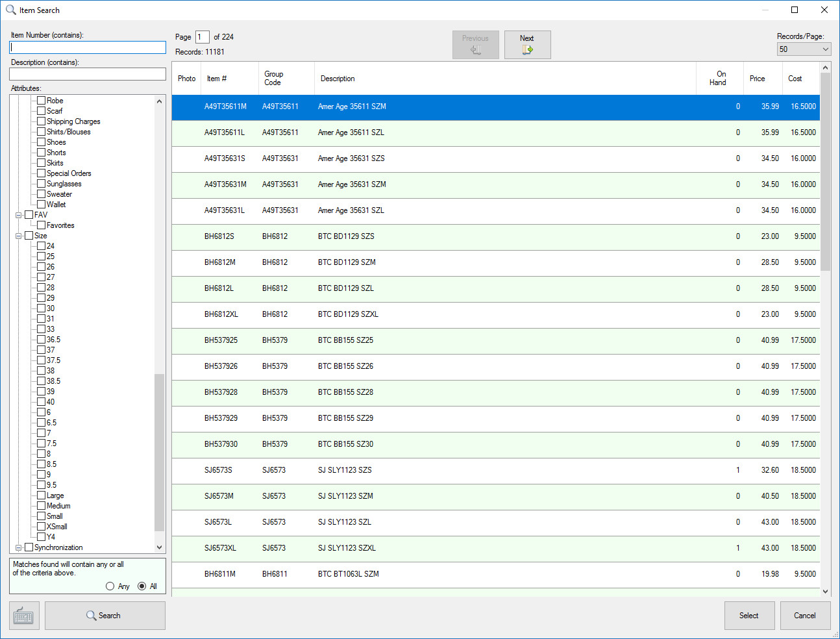Click the scroll-up arrow of results table
Screen dimensions: 840x639
(826, 68)
